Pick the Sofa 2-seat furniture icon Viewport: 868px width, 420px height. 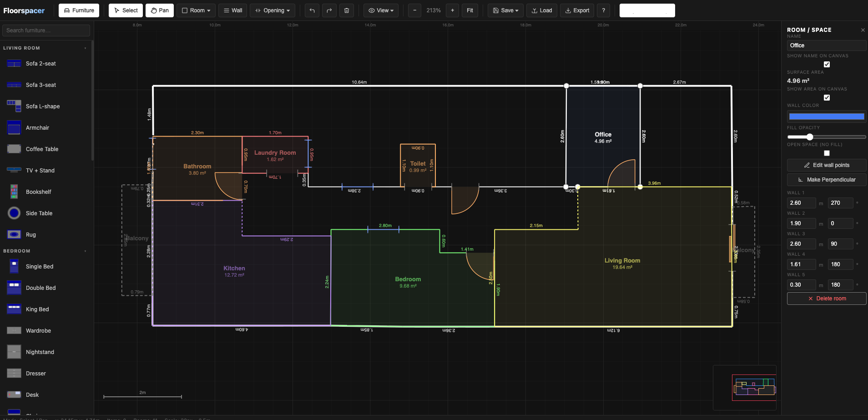click(14, 64)
